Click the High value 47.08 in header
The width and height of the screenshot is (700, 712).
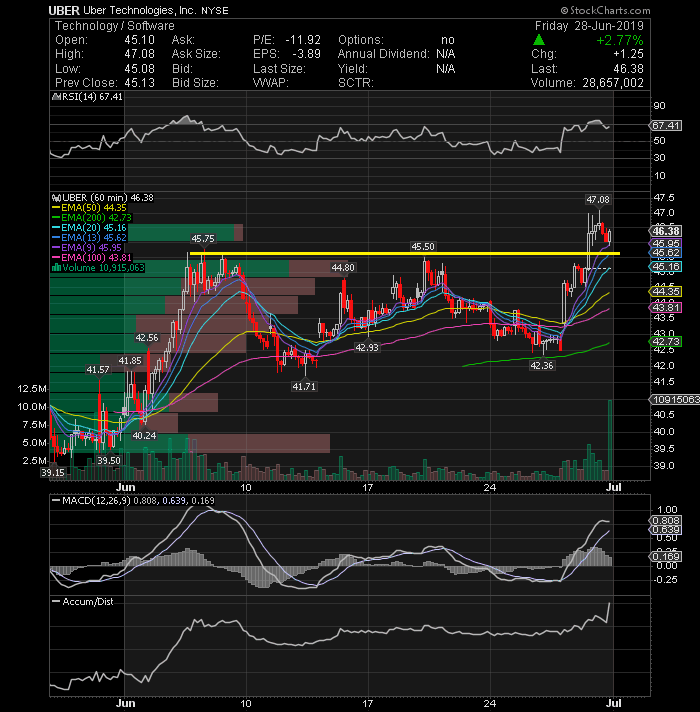139,54
